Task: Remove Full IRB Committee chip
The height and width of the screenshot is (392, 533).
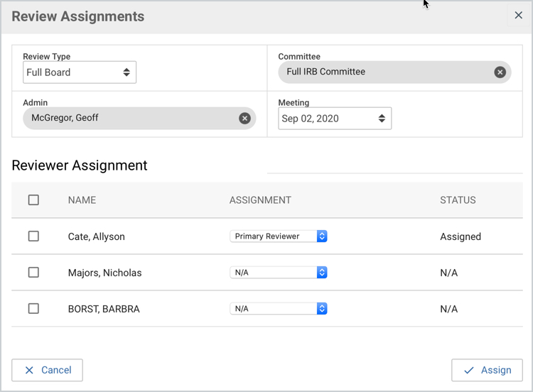Action: click(500, 72)
